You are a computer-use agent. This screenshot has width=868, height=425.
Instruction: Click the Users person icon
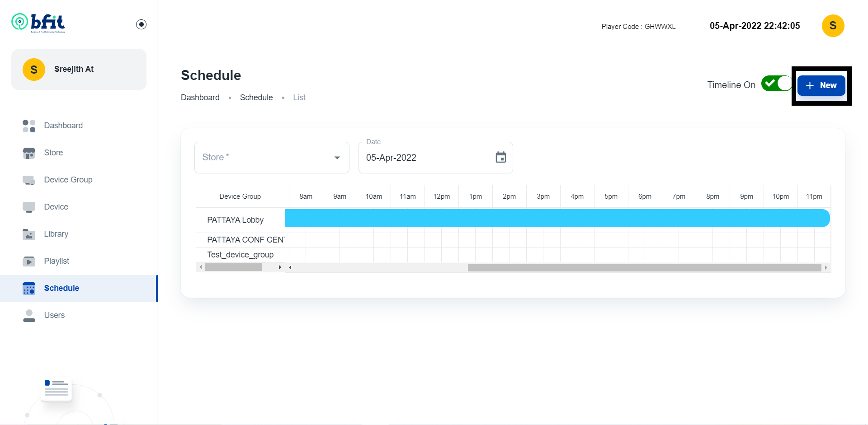pyautogui.click(x=29, y=316)
